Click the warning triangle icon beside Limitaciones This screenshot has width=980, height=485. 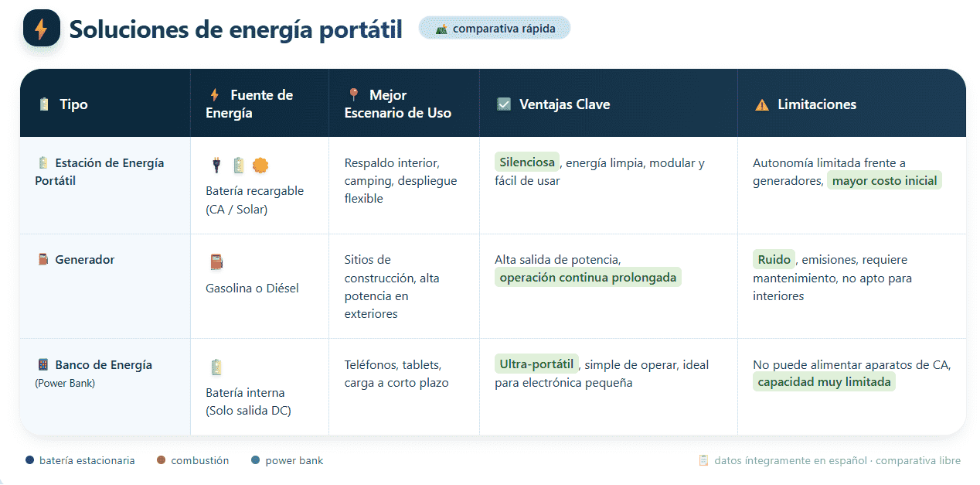tap(762, 104)
